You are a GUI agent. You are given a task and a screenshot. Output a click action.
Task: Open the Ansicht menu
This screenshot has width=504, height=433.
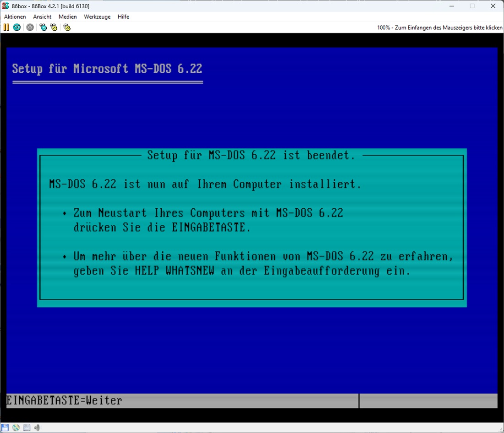pos(42,17)
